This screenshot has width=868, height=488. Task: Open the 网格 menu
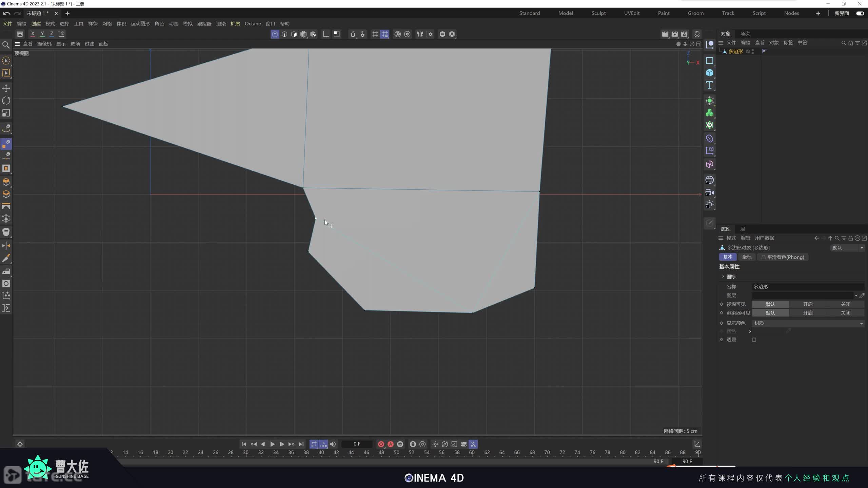(x=107, y=24)
